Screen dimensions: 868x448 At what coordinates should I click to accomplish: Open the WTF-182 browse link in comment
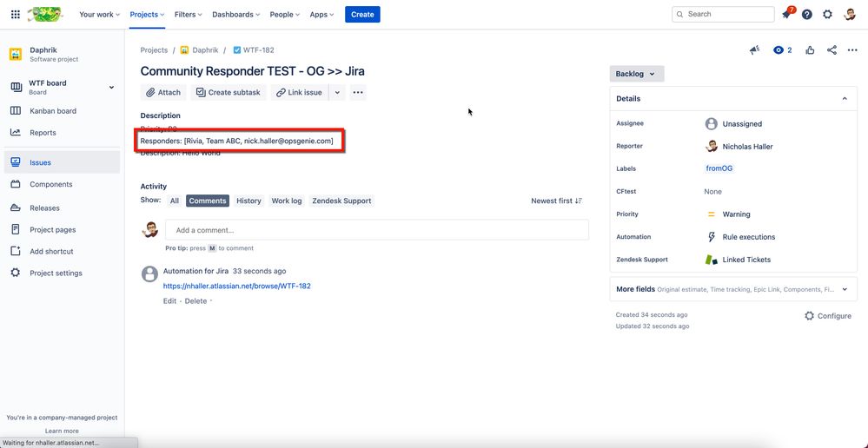237,286
